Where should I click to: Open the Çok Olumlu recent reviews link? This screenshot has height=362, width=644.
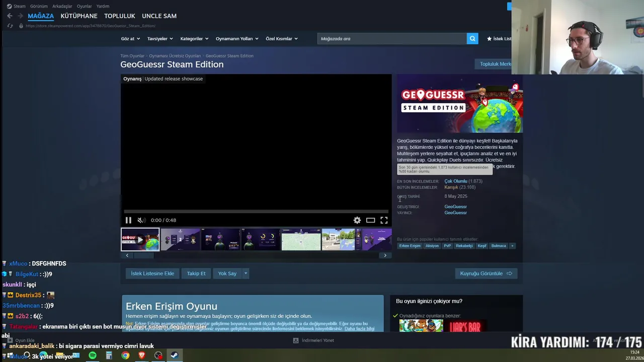(x=456, y=181)
